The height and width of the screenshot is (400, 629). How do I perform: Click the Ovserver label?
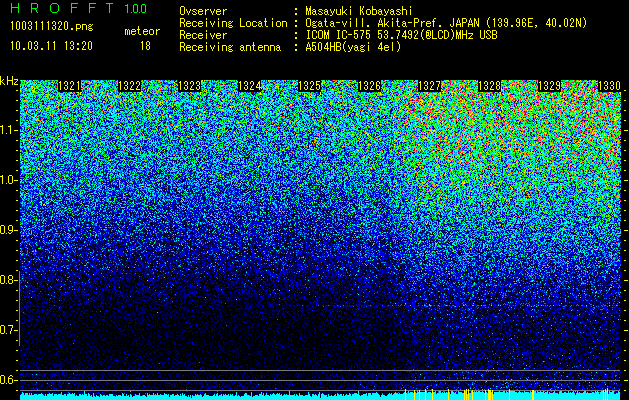coord(203,11)
